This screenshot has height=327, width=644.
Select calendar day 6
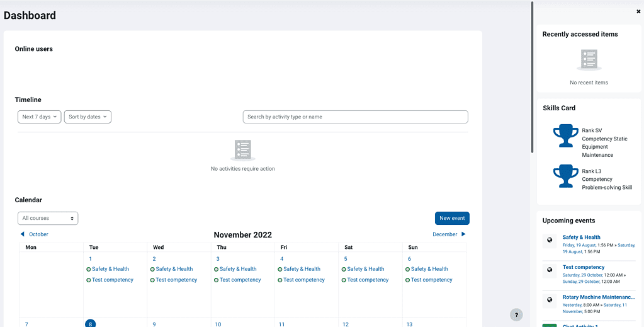tap(409, 259)
